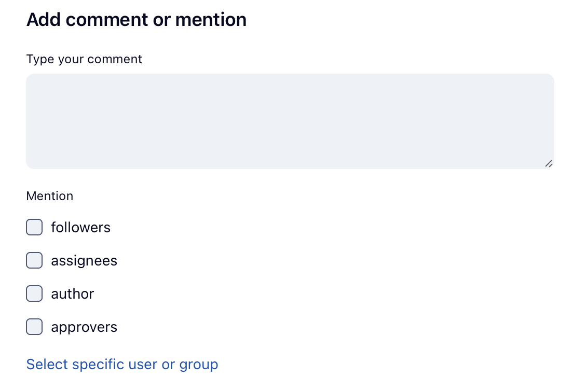Click the comment box resize handle
This screenshot has height=392, width=572.
click(x=549, y=163)
